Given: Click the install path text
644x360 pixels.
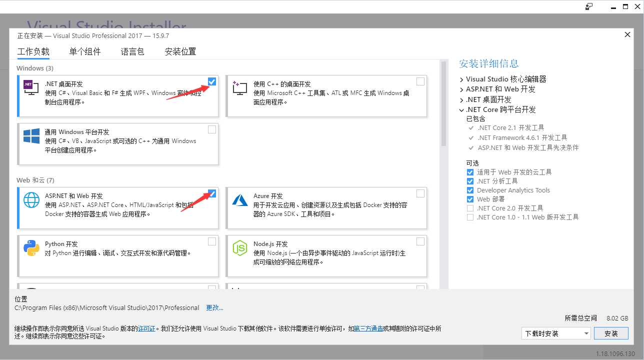Looking at the screenshot, I should pyautogui.click(x=107, y=307).
